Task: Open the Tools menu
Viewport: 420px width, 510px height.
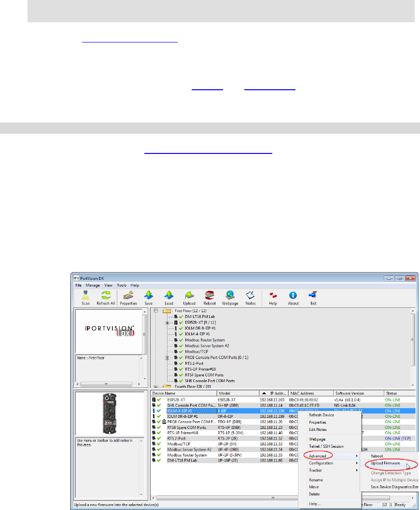Action: (121, 286)
